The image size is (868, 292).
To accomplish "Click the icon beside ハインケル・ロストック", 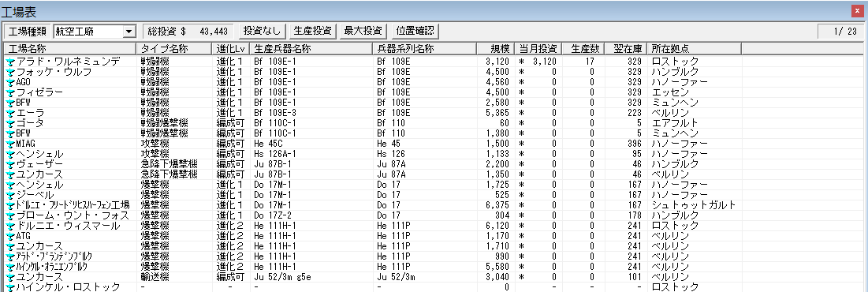I will (x=10, y=287).
